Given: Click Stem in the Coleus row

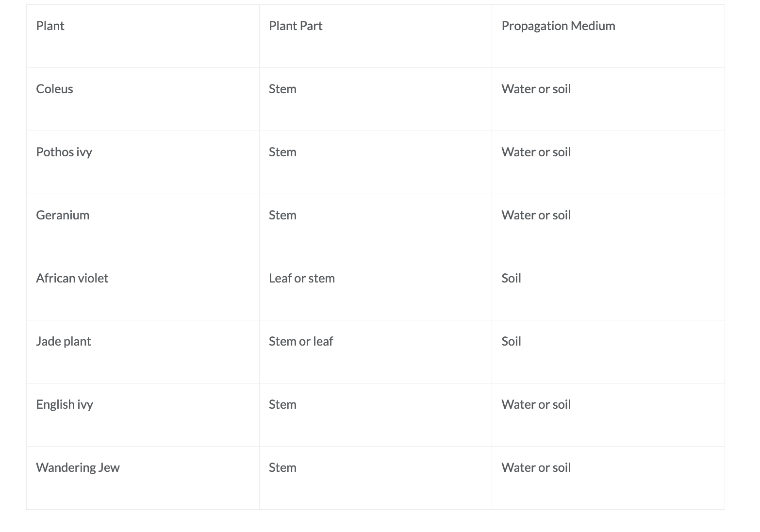Looking at the screenshot, I should (282, 89).
